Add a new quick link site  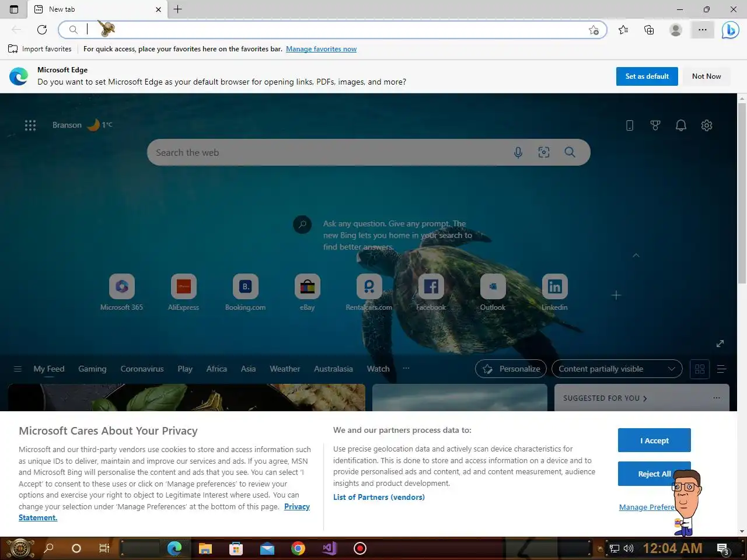pos(616,295)
